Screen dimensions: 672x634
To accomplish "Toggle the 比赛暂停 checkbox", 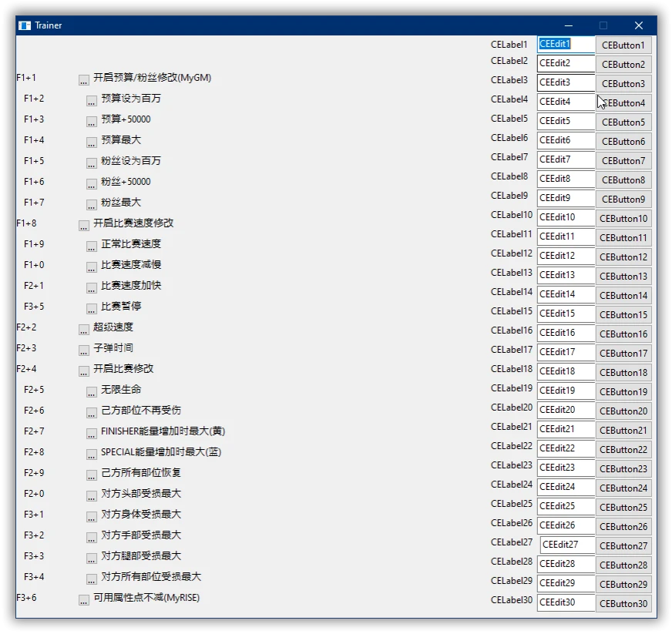I will [91, 308].
